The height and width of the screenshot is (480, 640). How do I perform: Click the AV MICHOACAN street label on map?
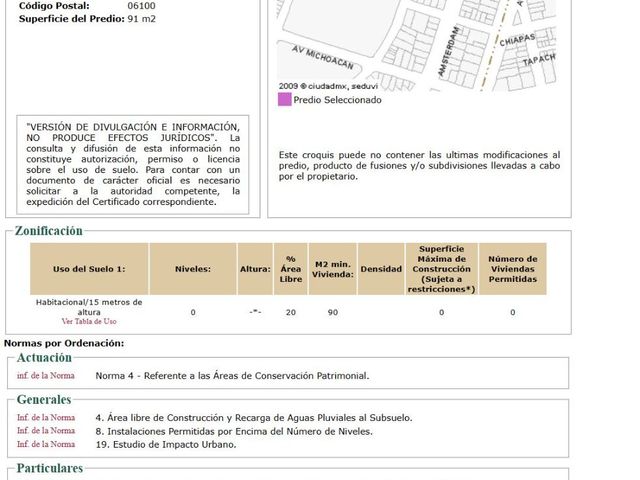tap(322, 57)
